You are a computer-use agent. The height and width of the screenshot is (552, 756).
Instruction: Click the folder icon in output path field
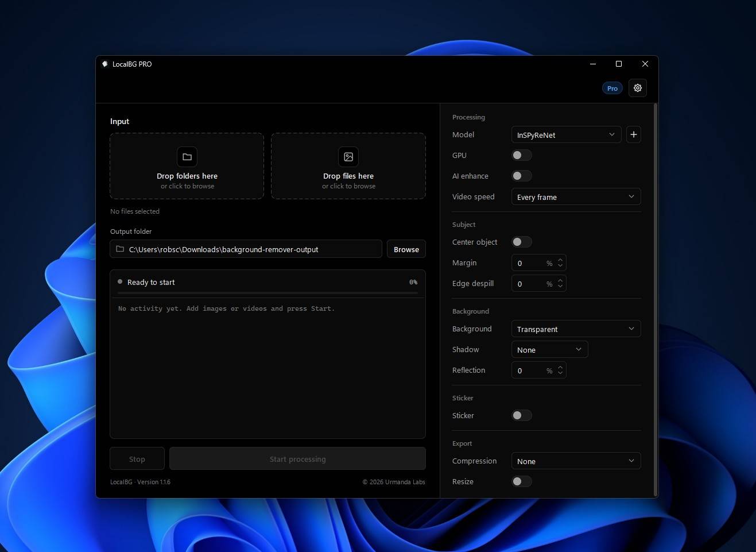(120, 249)
